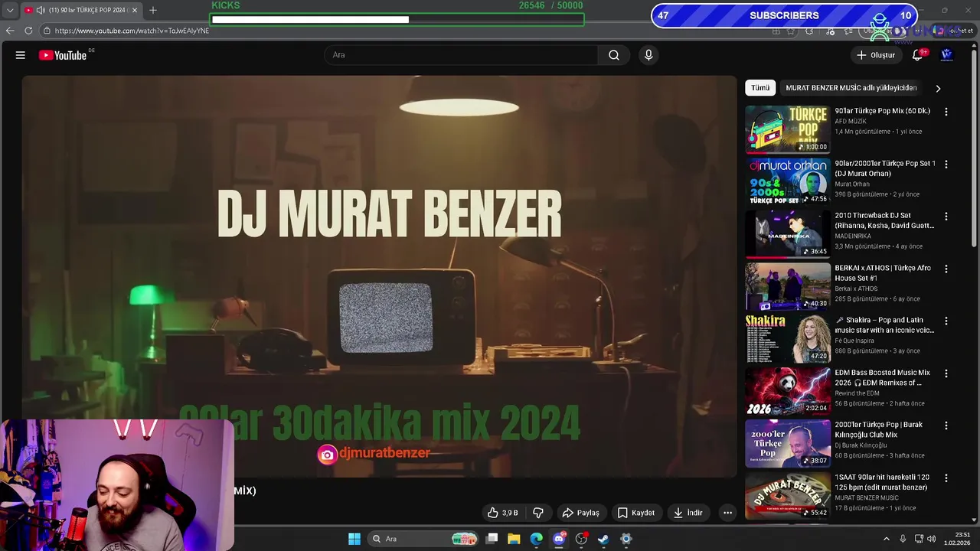Open Settings gear from the taskbar
980x551 pixels.
626,539
